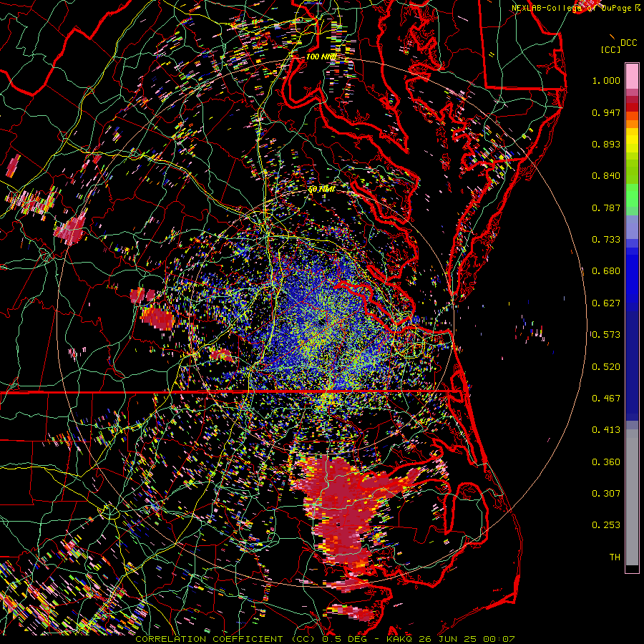Click the 0.947 legend value
This screenshot has height=644, width=644.
(606, 112)
